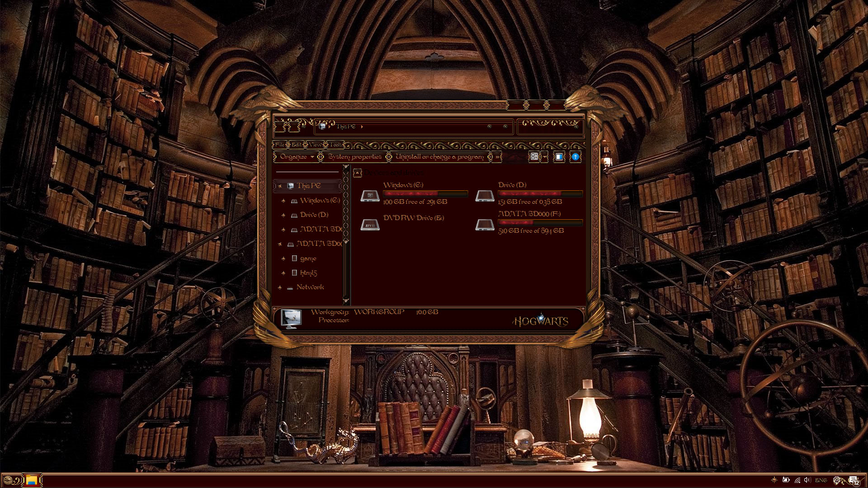Screen dimensions: 868x488
Task: Open the Drive (D:) drive icon
Action: tap(485, 196)
